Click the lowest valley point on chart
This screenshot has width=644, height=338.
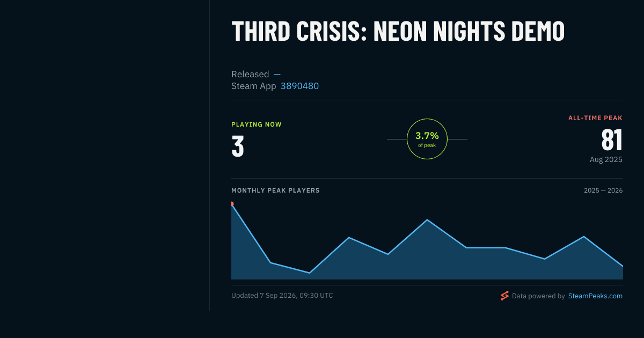click(x=310, y=273)
